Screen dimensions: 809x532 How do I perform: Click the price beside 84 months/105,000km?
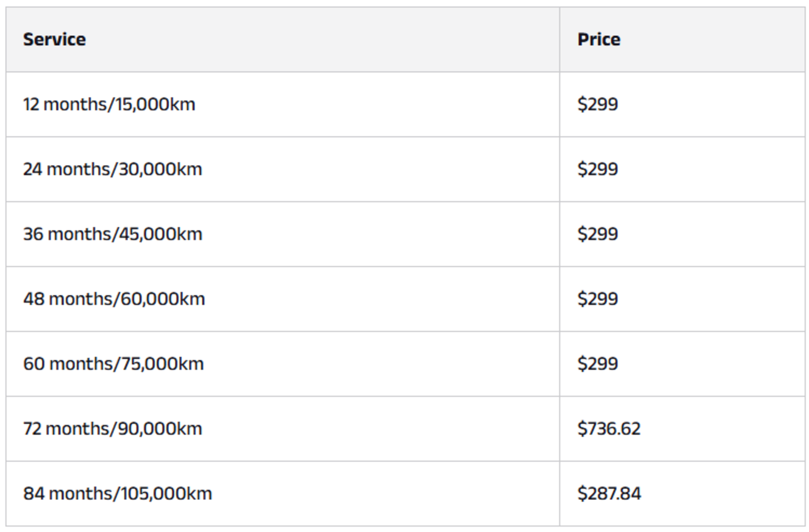609,494
